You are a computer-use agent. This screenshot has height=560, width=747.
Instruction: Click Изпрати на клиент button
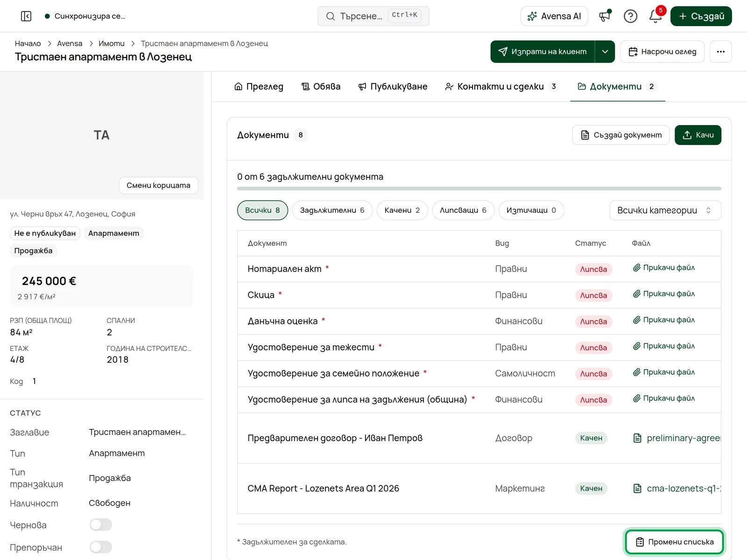click(543, 51)
